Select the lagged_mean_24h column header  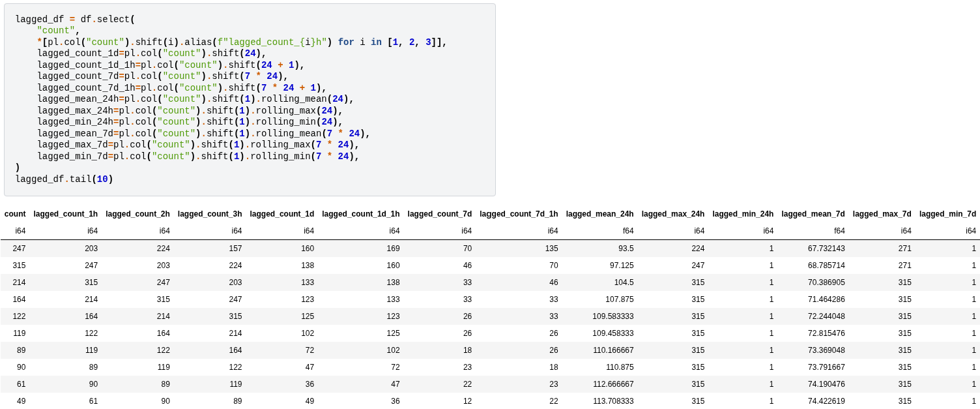pos(600,214)
